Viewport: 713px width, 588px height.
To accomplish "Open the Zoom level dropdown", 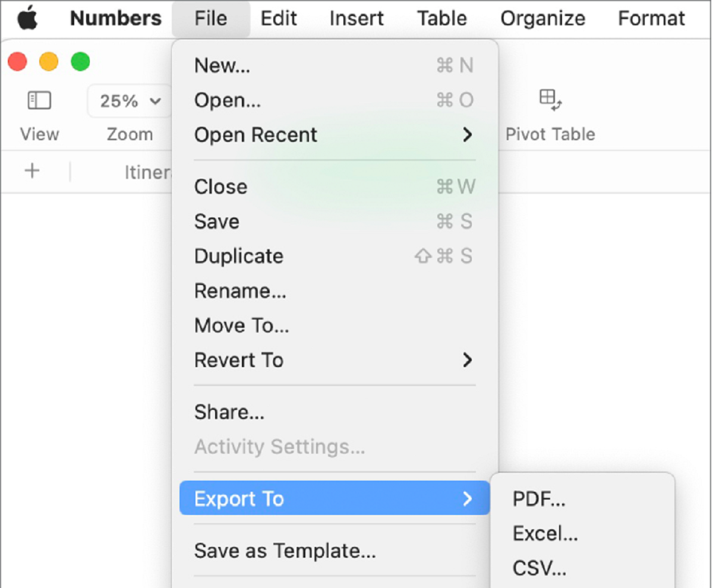I will (129, 101).
